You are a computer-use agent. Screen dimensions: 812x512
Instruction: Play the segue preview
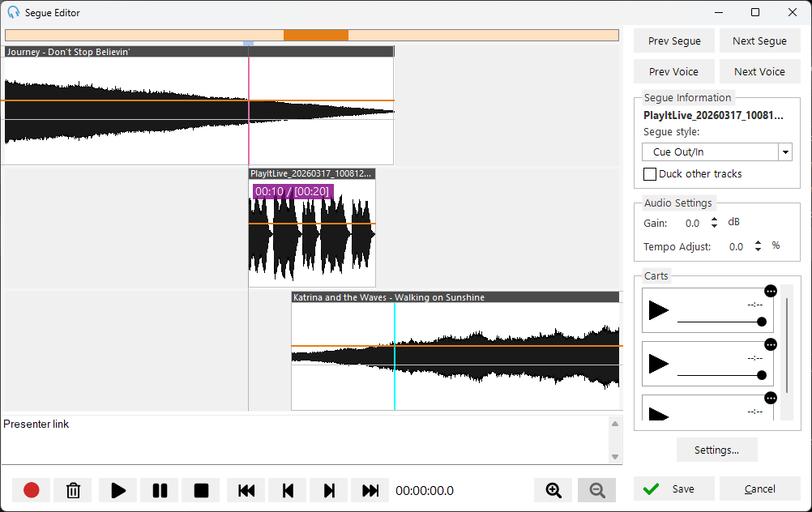point(118,490)
